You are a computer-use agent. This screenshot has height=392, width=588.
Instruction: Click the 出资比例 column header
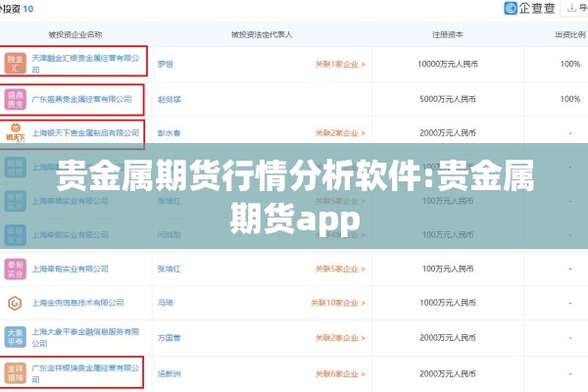pos(570,34)
